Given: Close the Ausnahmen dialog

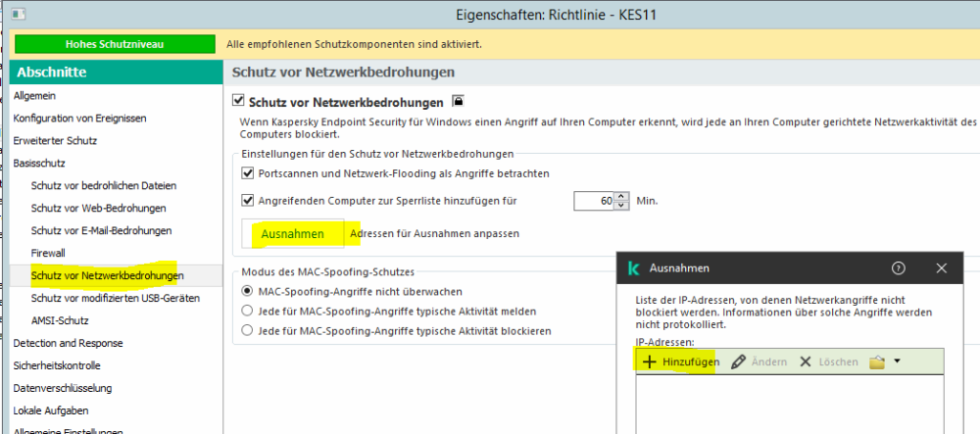Looking at the screenshot, I should pyautogui.click(x=942, y=268).
